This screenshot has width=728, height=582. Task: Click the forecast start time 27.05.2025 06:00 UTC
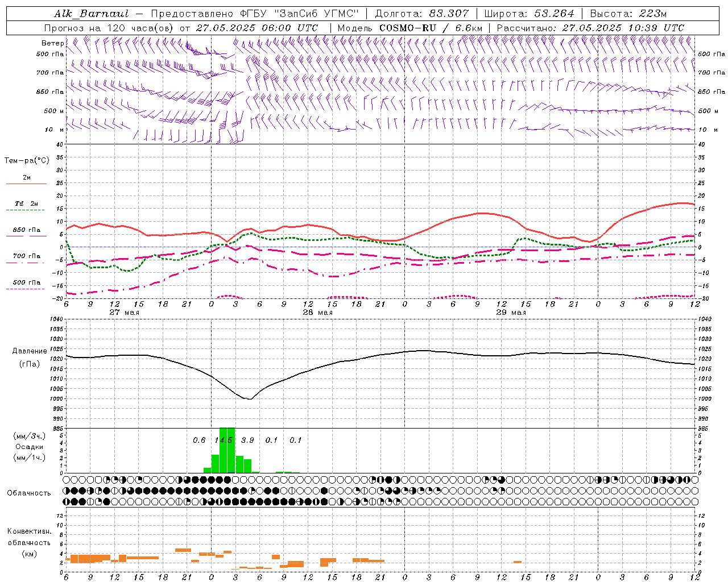tap(257, 28)
